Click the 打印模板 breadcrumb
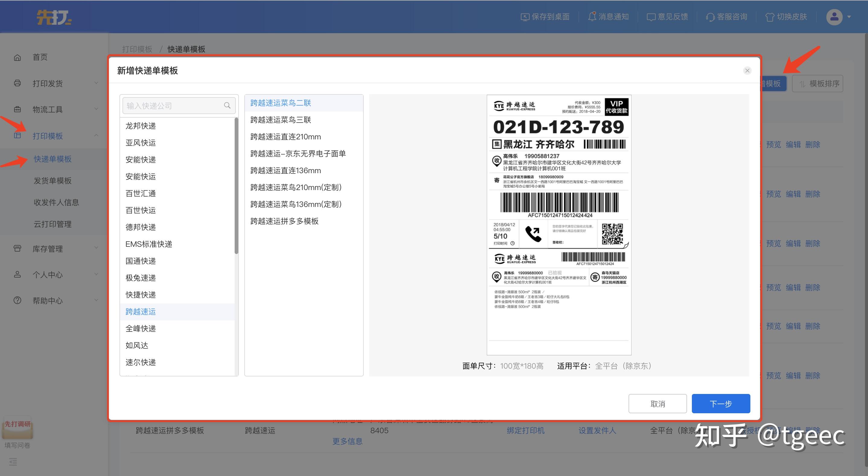This screenshot has width=868, height=476. 137,49
